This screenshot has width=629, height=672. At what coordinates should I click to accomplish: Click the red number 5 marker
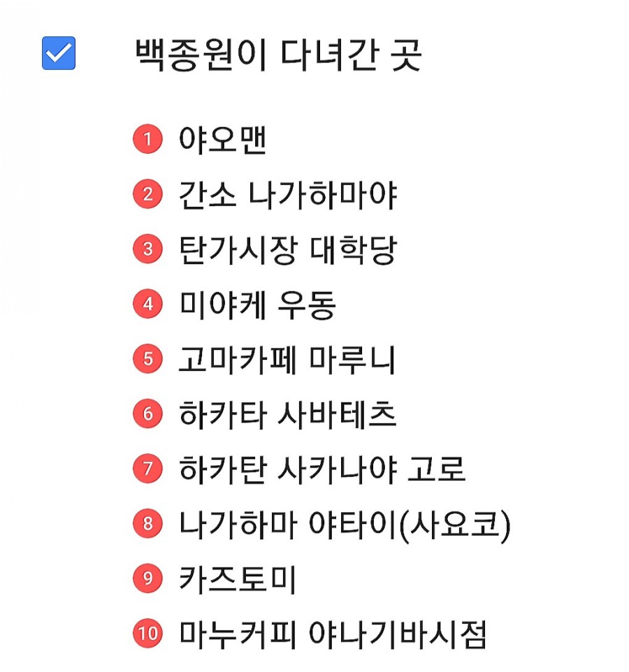147,358
